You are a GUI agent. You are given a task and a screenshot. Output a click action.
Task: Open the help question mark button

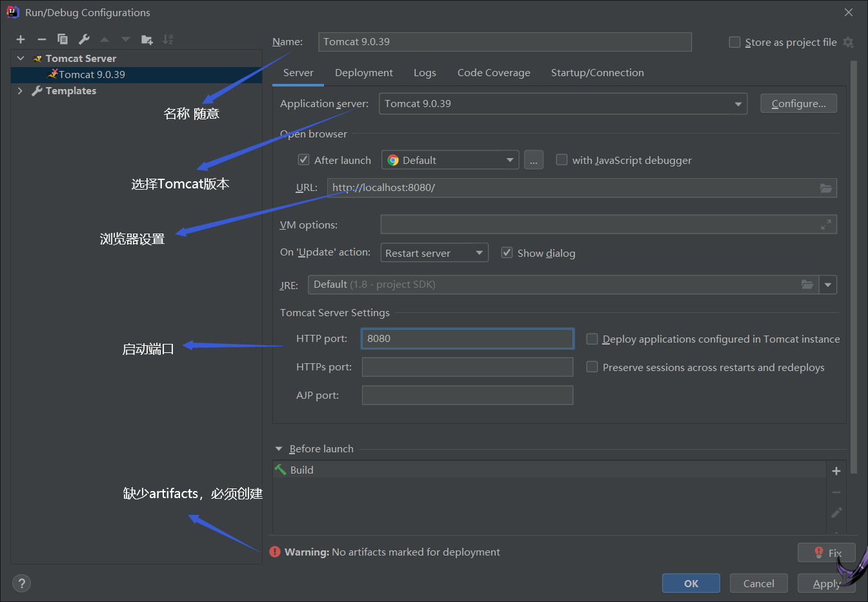coord(21,583)
